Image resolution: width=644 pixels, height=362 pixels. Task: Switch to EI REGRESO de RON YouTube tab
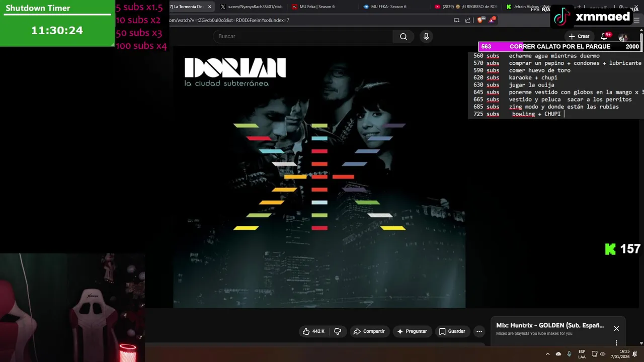click(466, 7)
